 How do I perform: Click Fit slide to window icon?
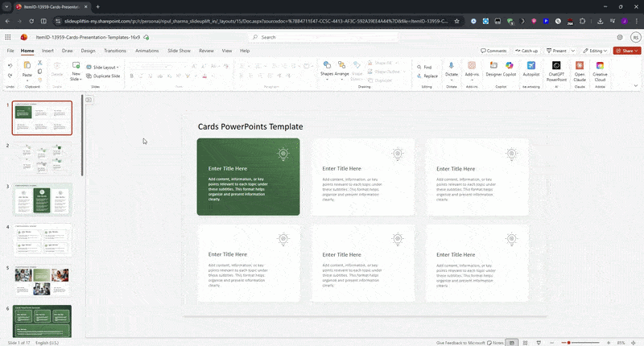[x=634, y=343]
